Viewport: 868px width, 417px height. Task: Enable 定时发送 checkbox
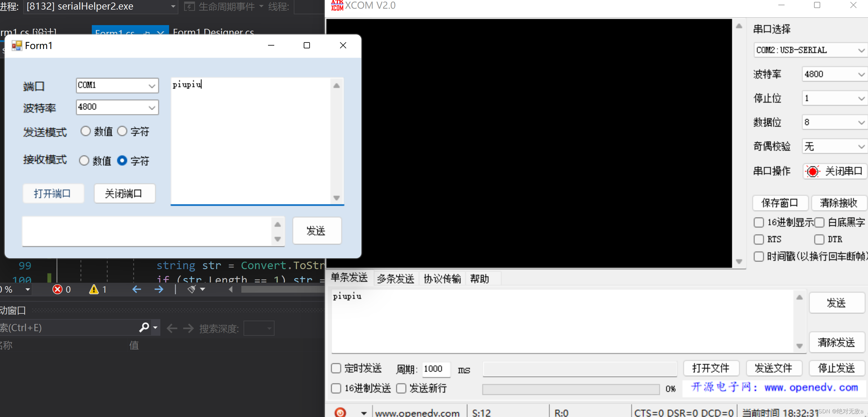[x=336, y=368]
